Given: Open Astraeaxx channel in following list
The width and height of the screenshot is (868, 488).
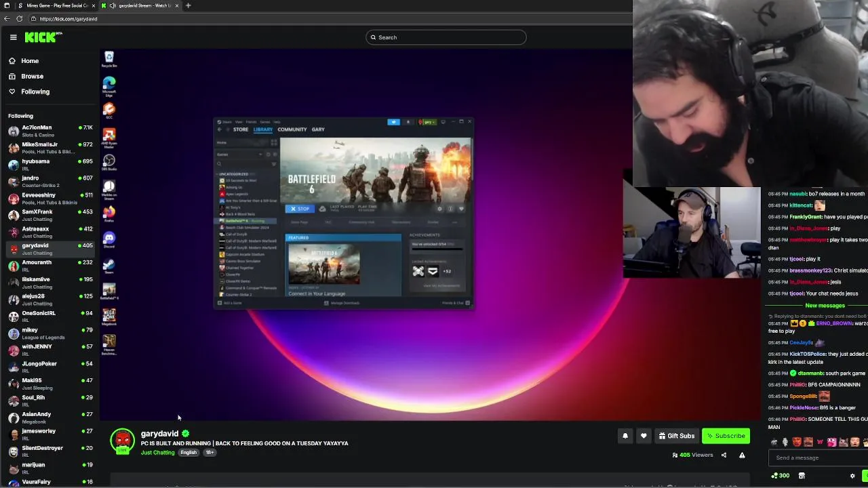Looking at the screenshot, I should point(50,232).
